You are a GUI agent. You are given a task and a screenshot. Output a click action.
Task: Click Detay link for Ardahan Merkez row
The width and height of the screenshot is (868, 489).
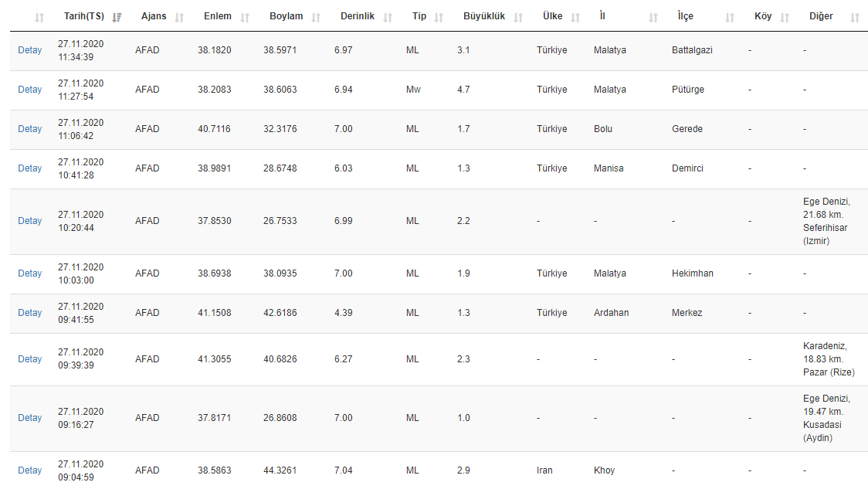coord(30,313)
